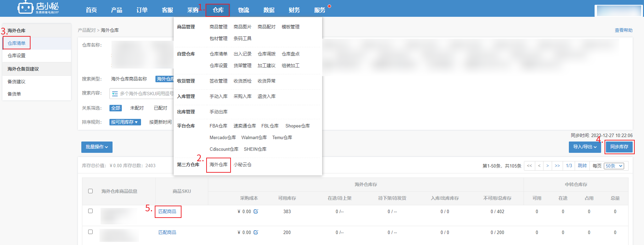Edit purchase cost in the 200-stock row
Screen dimensions: 644x245
click(x=256, y=232)
